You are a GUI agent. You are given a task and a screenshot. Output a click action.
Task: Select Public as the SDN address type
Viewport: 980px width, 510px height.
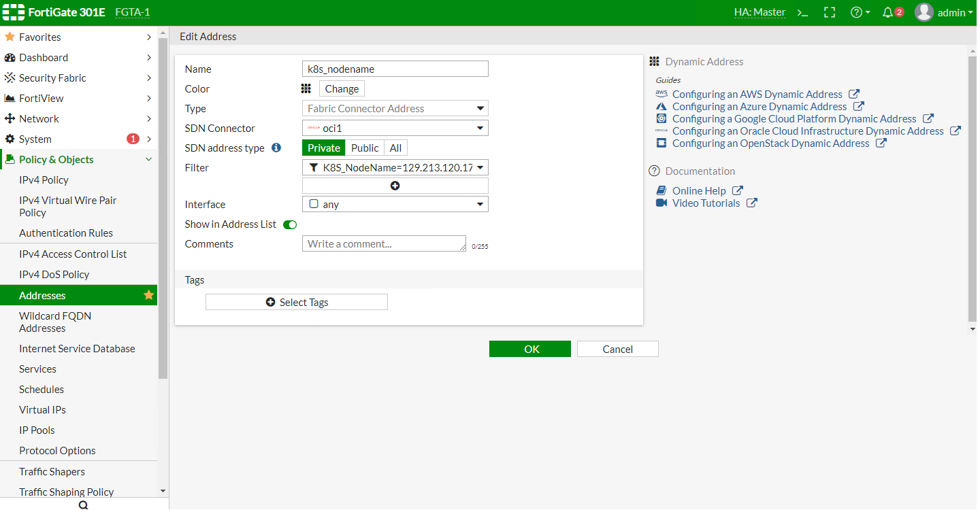point(365,148)
